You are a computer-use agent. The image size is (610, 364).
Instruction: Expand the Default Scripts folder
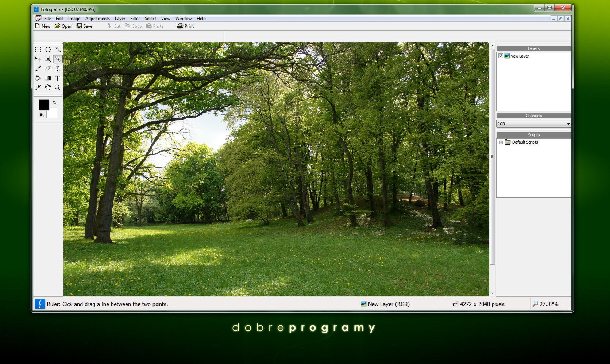pyautogui.click(x=501, y=142)
